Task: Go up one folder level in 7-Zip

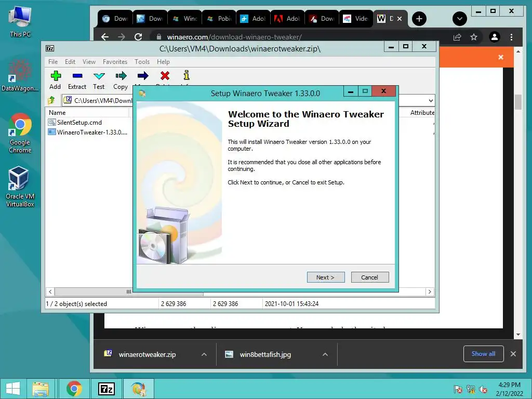Action: click(51, 100)
